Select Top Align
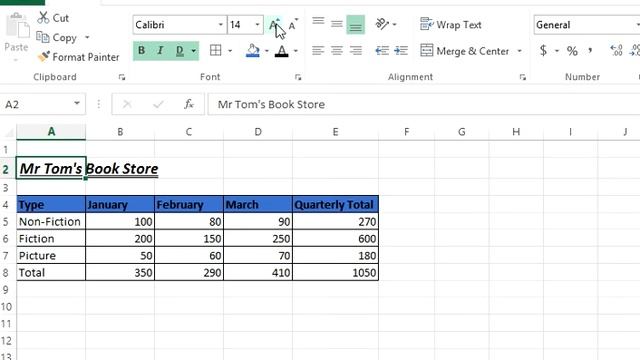The image size is (640, 360). [318, 21]
